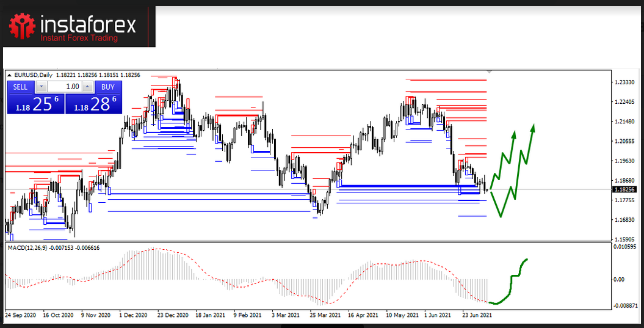Click the 1.21480 price scale label
Image resolution: width=644 pixels, height=328 pixels.
[624, 122]
